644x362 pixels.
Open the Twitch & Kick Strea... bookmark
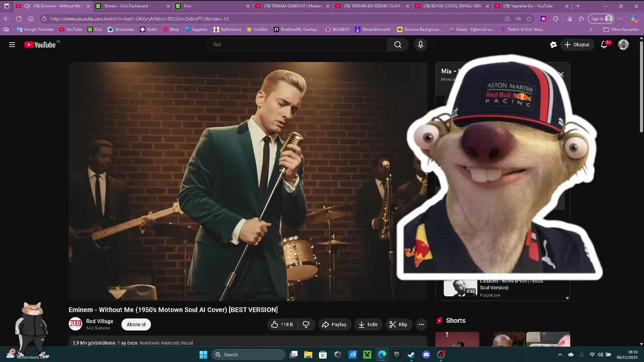click(x=522, y=30)
